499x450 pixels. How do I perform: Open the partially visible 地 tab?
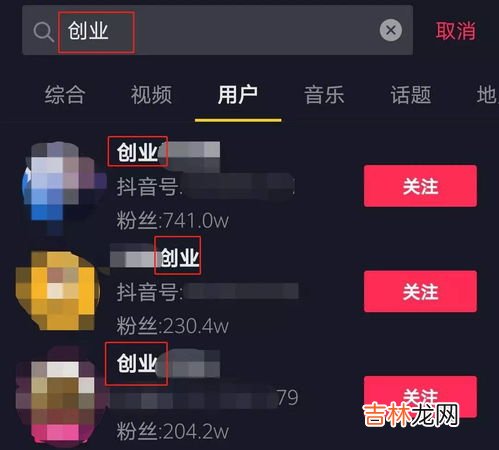(488, 95)
